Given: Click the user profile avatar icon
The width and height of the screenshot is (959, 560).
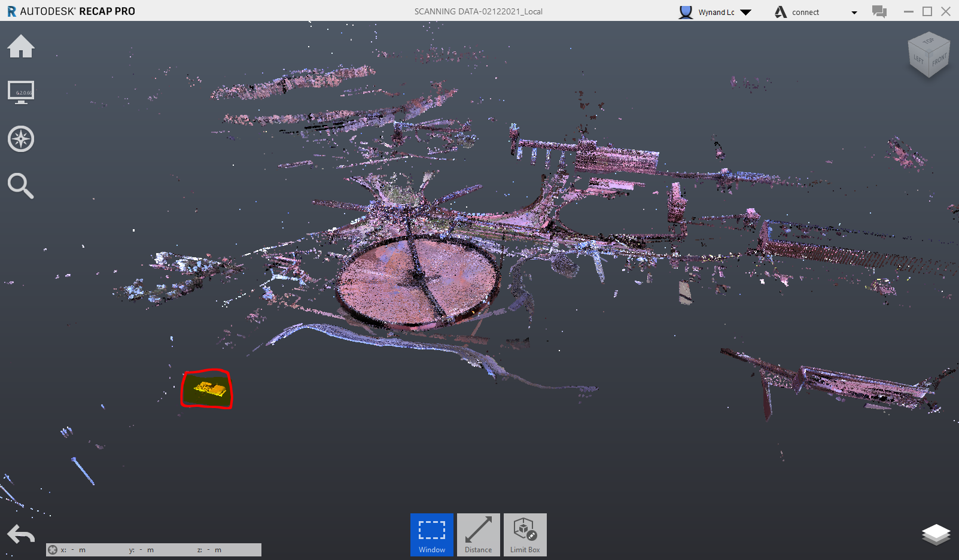Looking at the screenshot, I should point(686,12).
